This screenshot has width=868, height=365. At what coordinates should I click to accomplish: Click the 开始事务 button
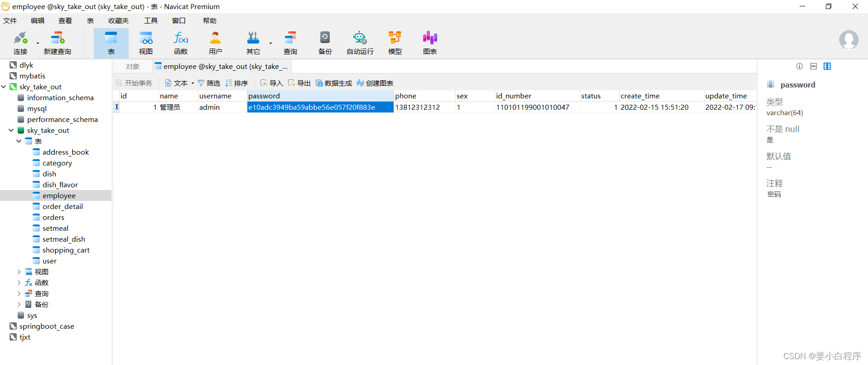(x=134, y=83)
